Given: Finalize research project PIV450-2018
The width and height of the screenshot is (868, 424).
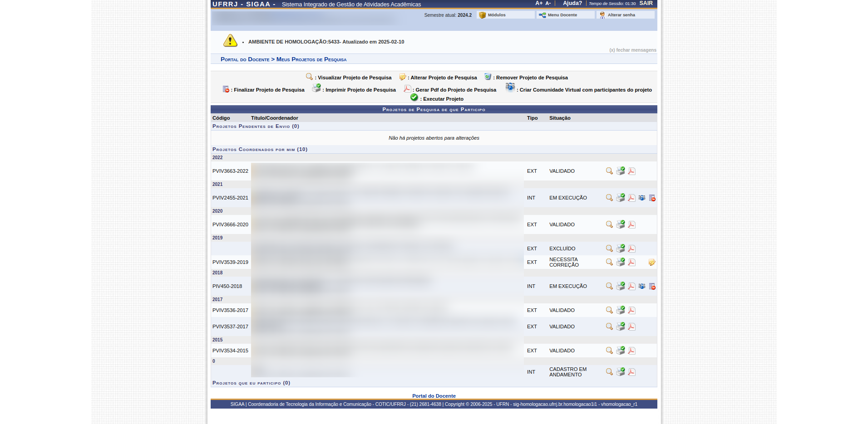Looking at the screenshot, I should click(x=652, y=286).
